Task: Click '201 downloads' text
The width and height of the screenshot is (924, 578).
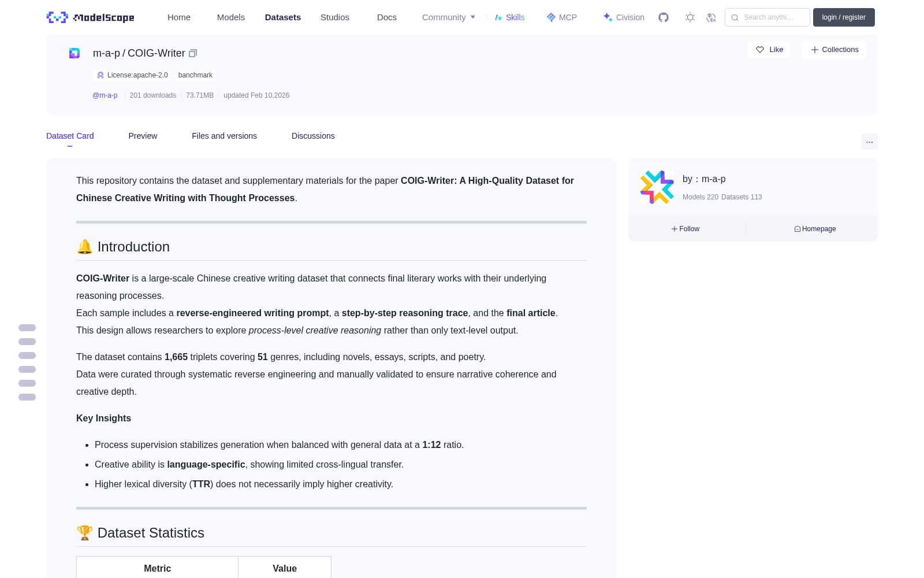Action: 153,95
